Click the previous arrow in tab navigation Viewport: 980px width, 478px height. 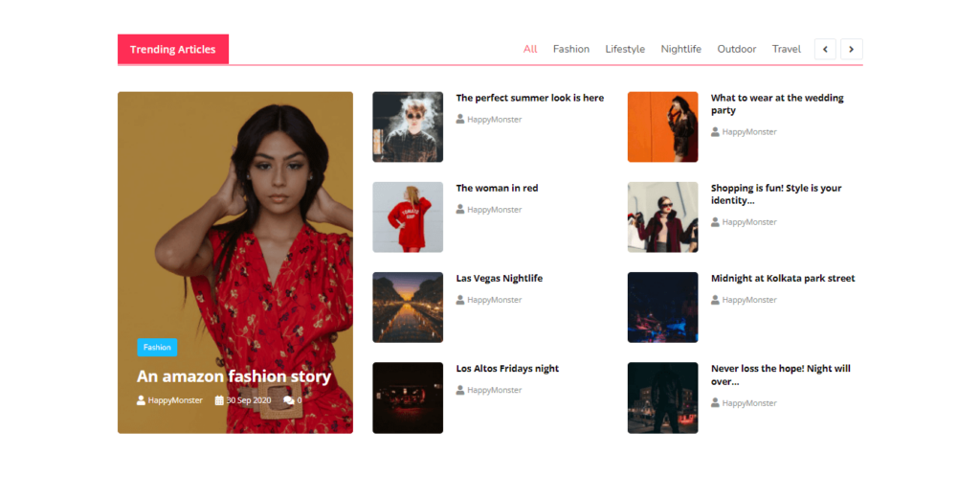pyautogui.click(x=825, y=49)
